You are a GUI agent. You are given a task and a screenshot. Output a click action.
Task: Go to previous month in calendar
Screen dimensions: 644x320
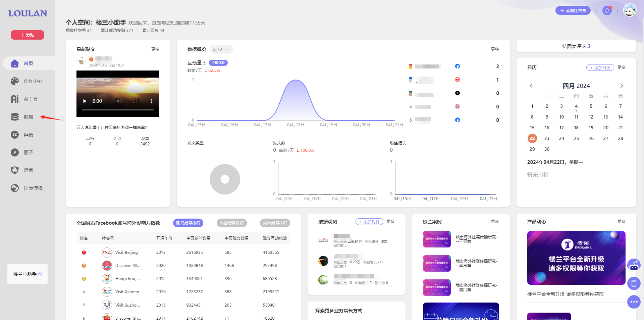click(531, 86)
